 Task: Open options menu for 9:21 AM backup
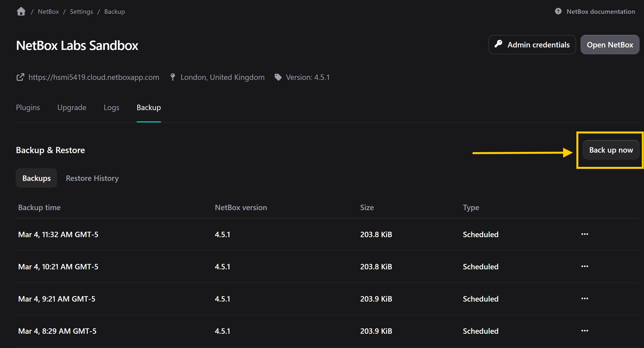(584, 299)
